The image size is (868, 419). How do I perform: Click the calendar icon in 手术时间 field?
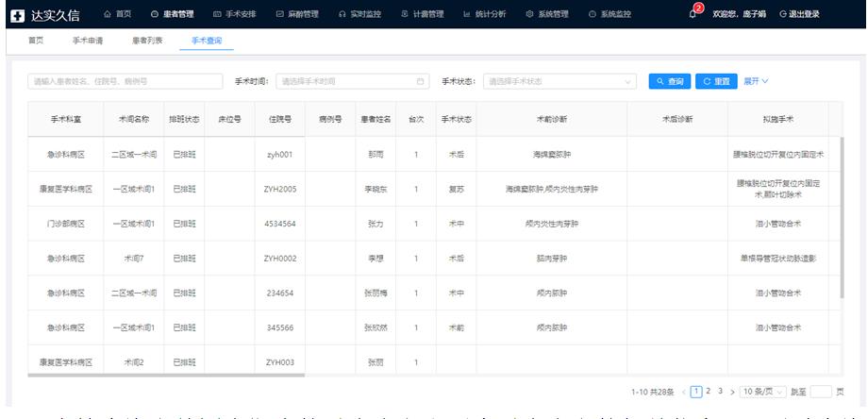pos(421,81)
